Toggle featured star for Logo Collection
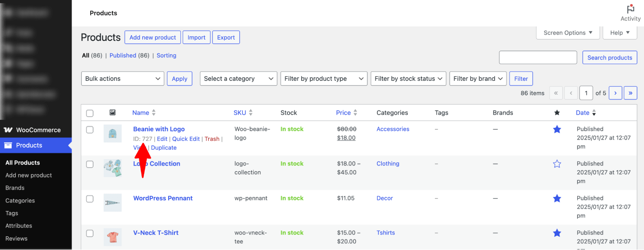This screenshot has height=250, width=644. [557, 164]
